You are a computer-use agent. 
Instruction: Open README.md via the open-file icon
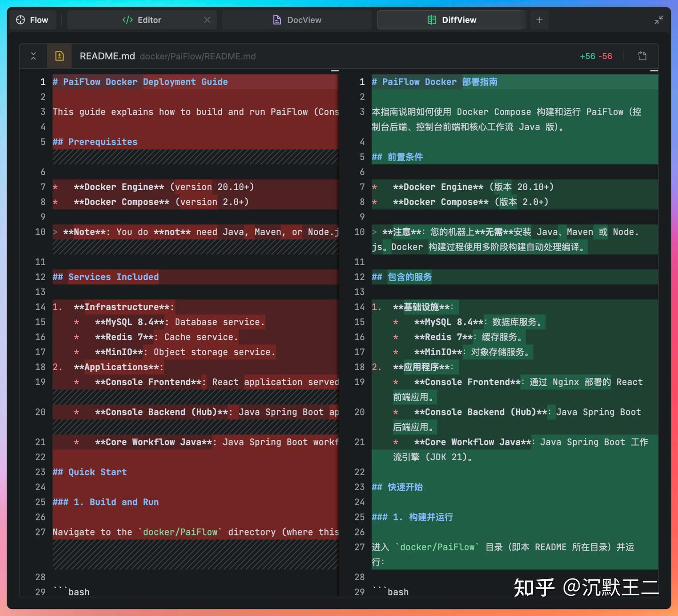point(642,56)
